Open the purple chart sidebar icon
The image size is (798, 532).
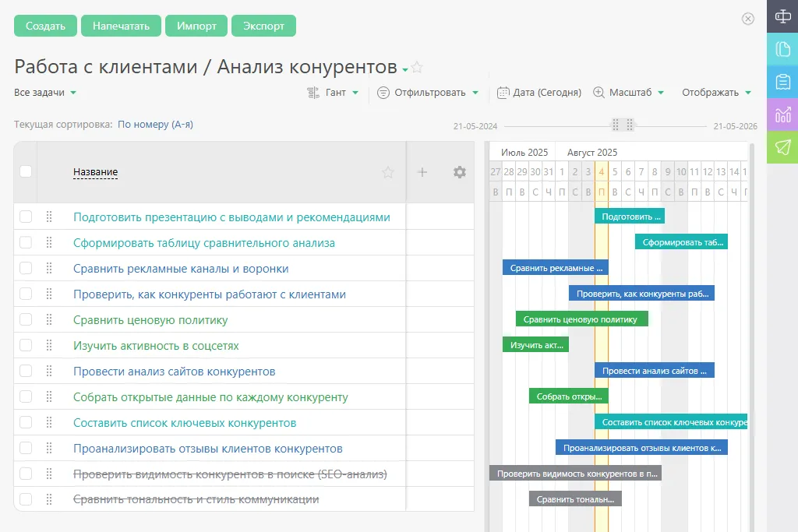tap(782, 115)
